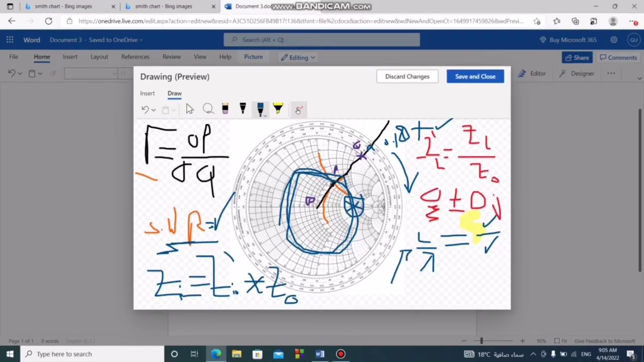
Task: Expand Document 3 Saved to OneDrive title dropdown
Action: click(96, 40)
